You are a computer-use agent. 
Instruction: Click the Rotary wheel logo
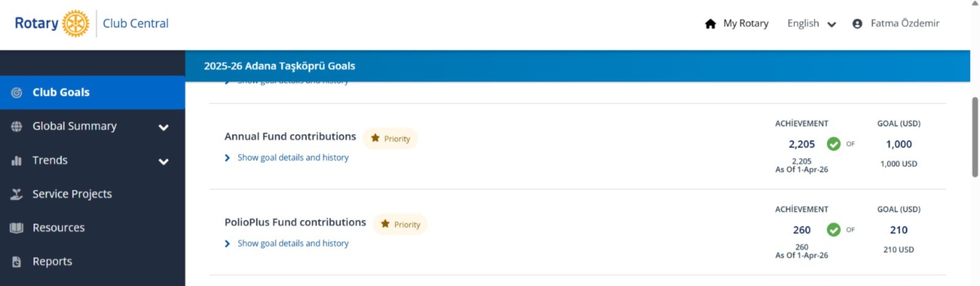coord(75,23)
